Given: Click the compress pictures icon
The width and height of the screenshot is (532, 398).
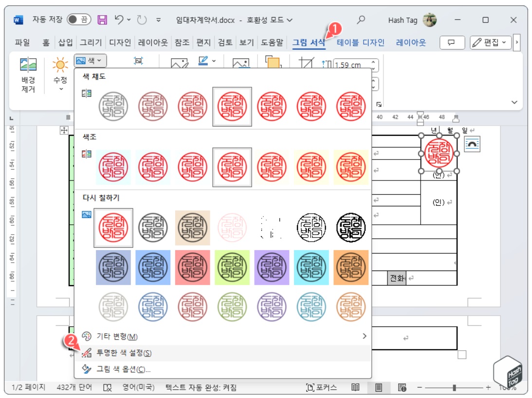Looking at the screenshot, I should 138,61.
